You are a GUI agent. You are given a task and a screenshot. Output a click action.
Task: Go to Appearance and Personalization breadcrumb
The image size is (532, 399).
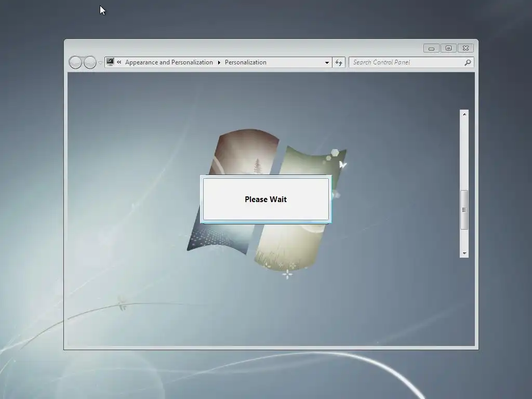[169, 62]
